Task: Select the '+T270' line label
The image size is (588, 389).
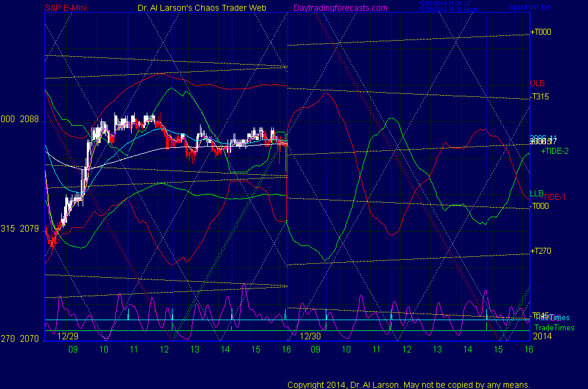Action: tap(541, 251)
